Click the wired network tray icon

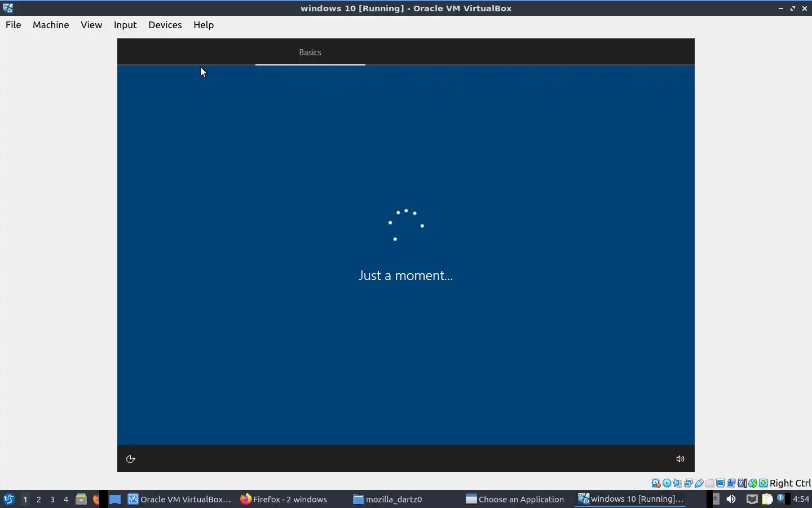coord(752,499)
